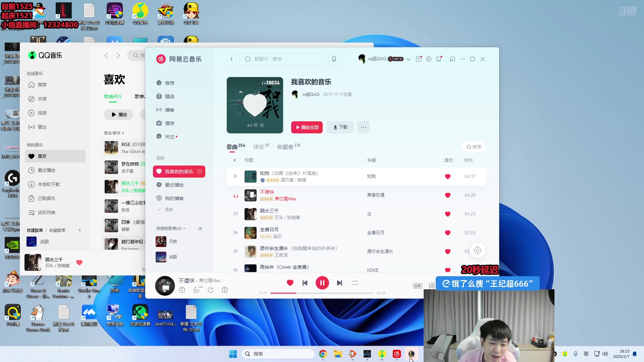Locate current playing song target icon
This screenshot has width=644, height=362.
tap(478, 250)
